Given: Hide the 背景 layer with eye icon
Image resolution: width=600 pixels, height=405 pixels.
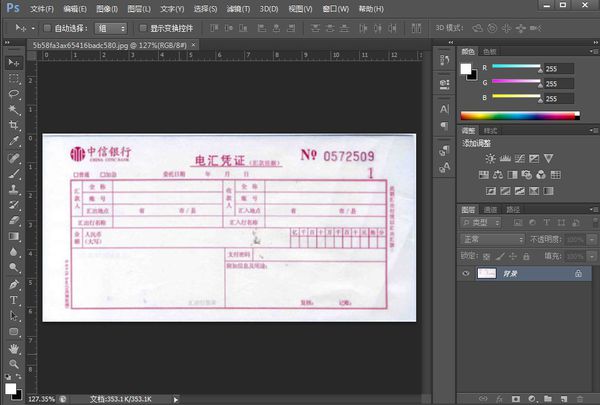Looking at the screenshot, I should click(466, 273).
